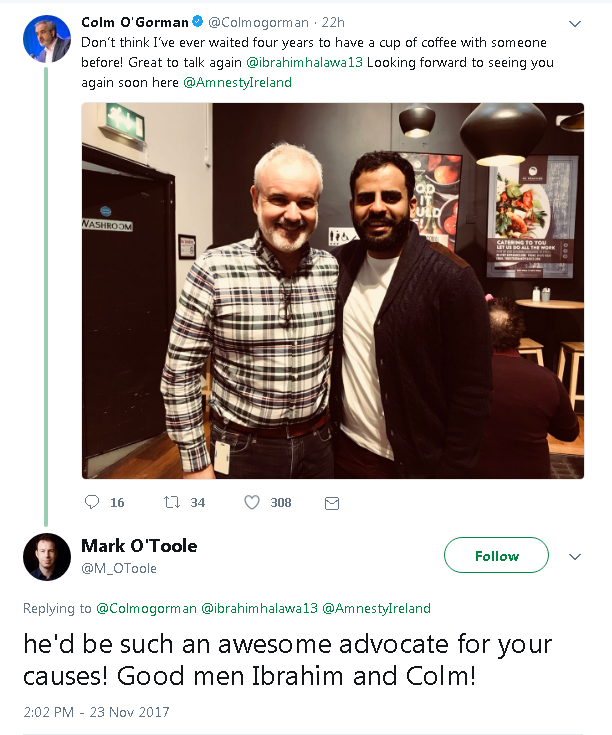Viewport: 612px width, 735px height.
Task: Expand the chevron next to the Follow button
Action: 575,556
